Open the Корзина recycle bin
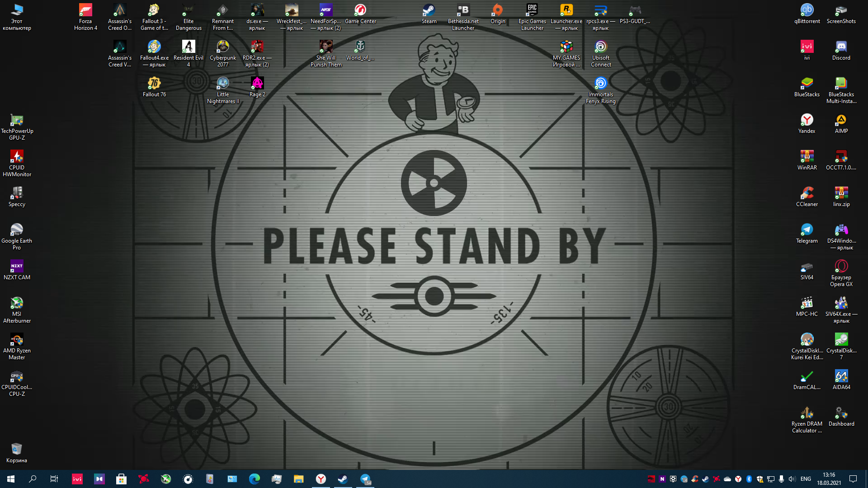The image size is (868, 488). [17, 452]
